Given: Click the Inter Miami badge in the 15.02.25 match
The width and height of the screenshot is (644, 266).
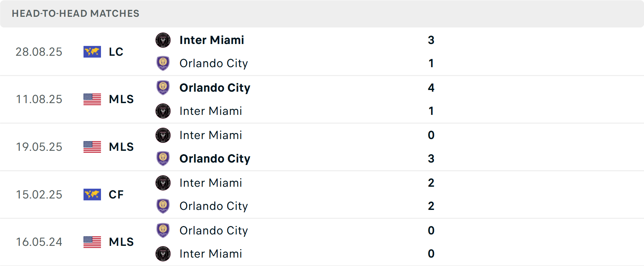Looking at the screenshot, I should click(x=163, y=183).
